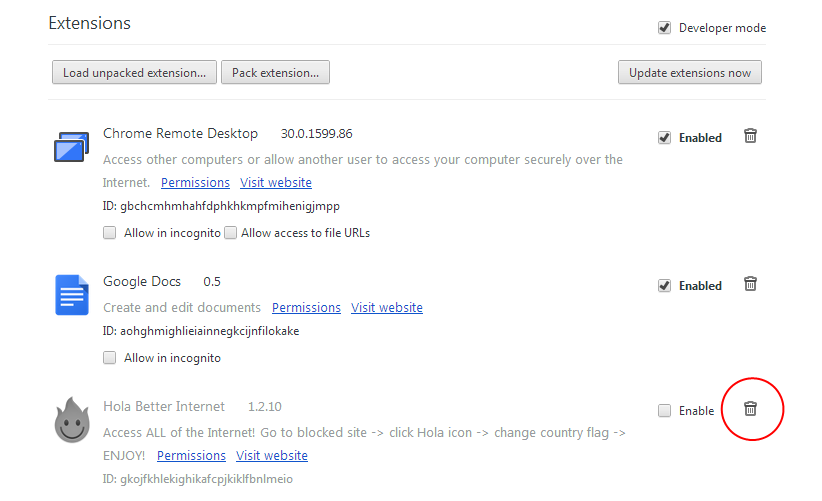Screen dimensions: 822x501
Task: Delete Google Docs extension with trash icon
Action: (750, 284)
